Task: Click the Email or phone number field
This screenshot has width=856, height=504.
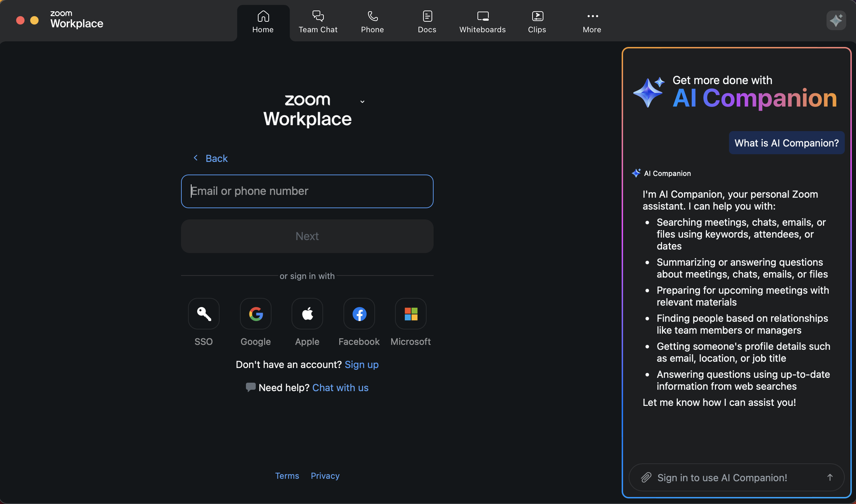Action: tap(307, 191)
